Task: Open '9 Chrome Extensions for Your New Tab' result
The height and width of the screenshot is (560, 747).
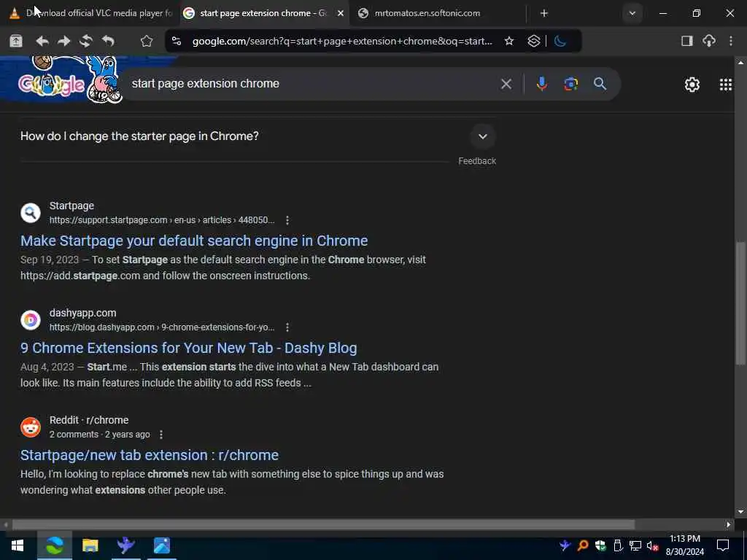Action: 189,348
